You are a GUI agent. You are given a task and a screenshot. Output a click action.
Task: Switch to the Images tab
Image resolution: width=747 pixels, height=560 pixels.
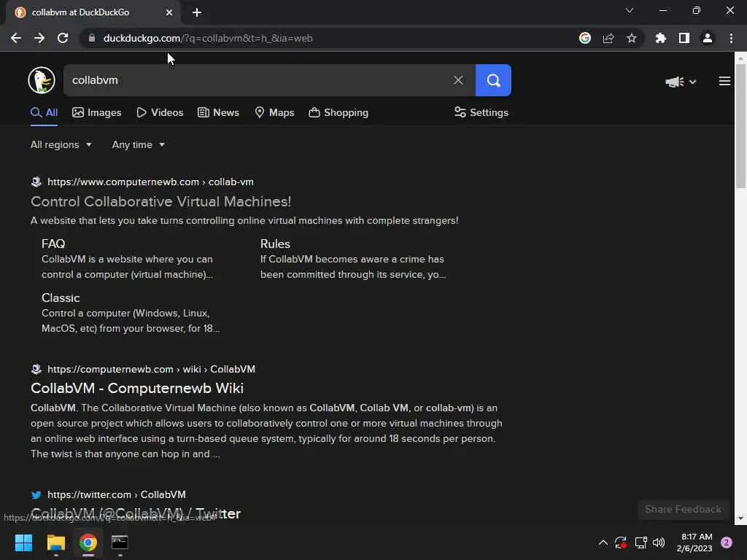point(97,113)
